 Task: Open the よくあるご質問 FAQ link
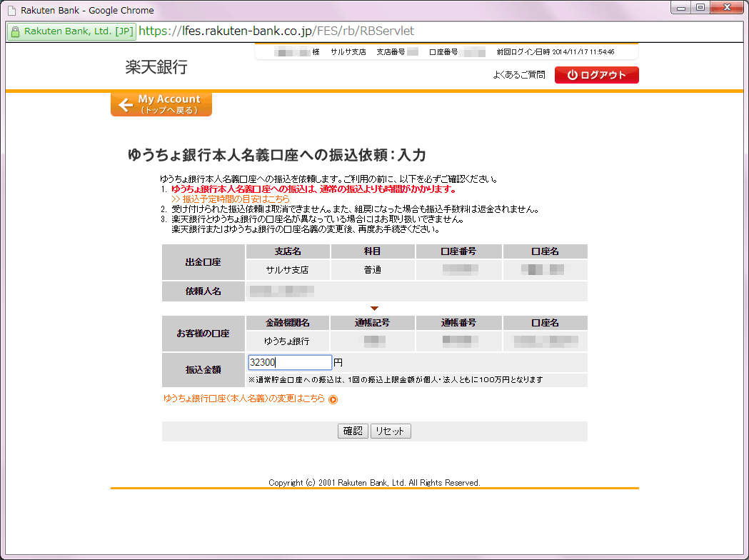click(x=519, y=75)
